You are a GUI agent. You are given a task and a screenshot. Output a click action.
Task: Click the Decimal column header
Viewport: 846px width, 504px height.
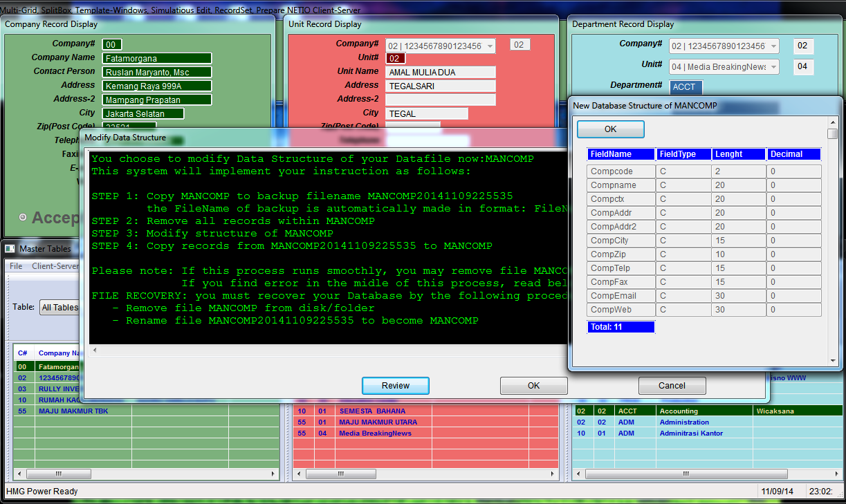tap(793, 154)
